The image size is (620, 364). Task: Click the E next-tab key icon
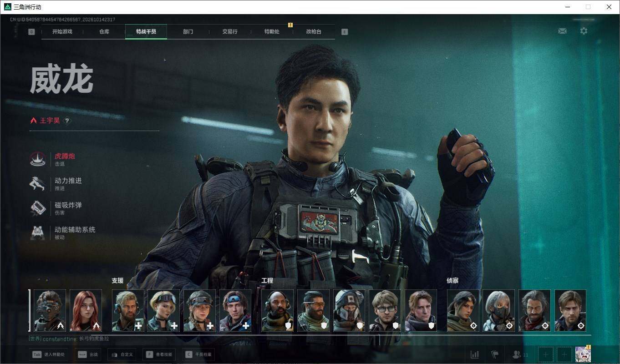click(345, 32)
